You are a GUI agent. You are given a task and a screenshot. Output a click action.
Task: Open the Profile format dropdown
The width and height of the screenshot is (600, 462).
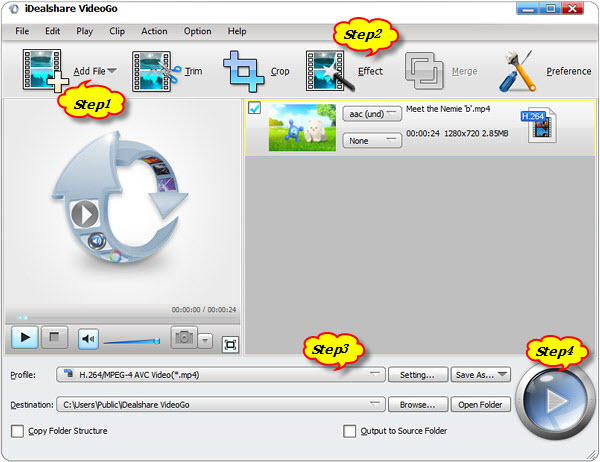(x=221, y=374)
